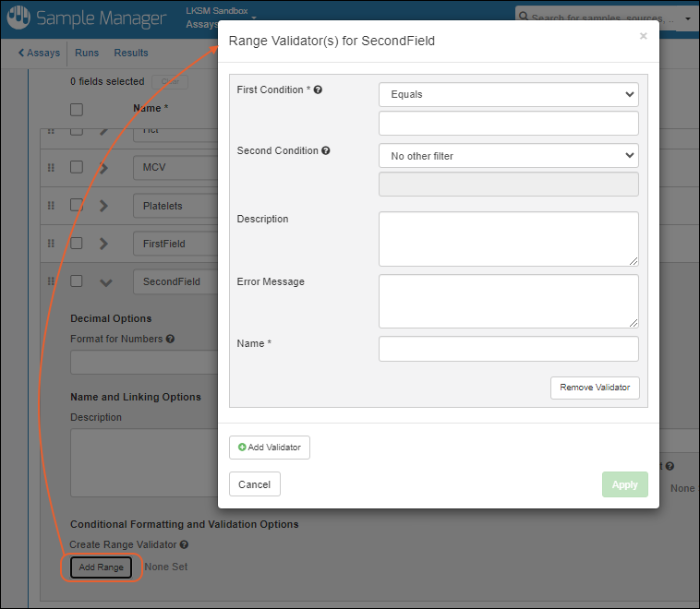Click help icon beside Second Condition

(x=325, y=151)
